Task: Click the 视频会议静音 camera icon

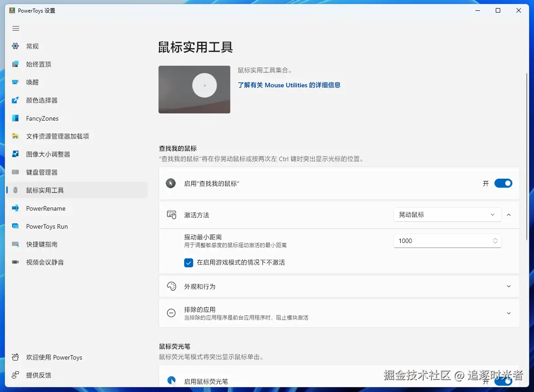Action: point(16,262)
